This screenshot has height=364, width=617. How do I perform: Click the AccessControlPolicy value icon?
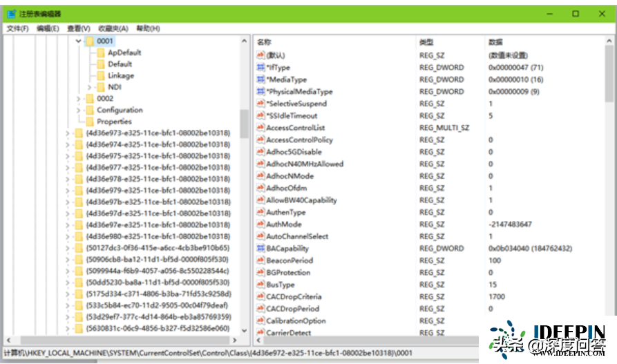[260, 140]
